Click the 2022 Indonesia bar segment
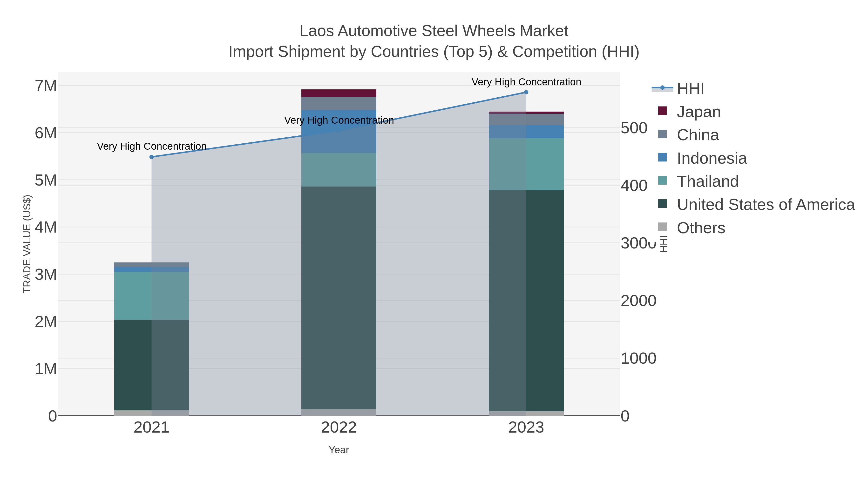 pyautogui.click(x=339, y=131)
